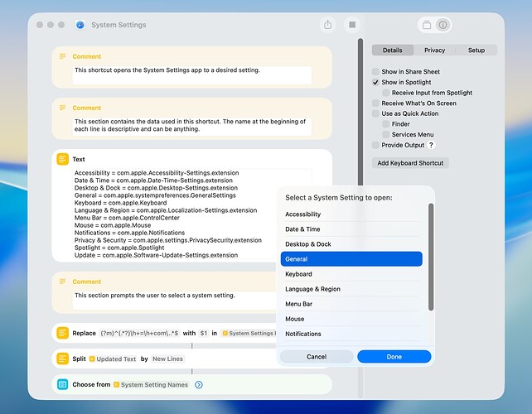Toggle the Finder checkbox
Viewport: 532px width, 414px height.
(x=386, y=124)
